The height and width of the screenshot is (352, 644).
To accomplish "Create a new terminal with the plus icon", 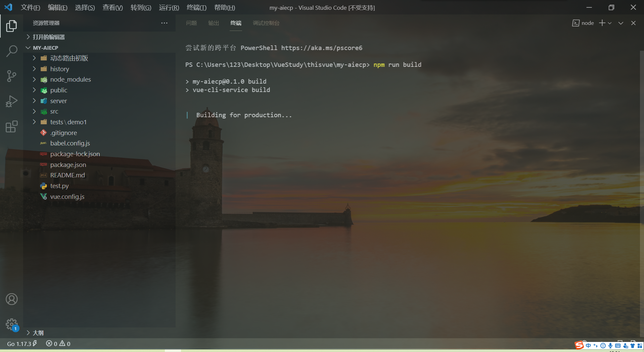I will tap(602, 23).
